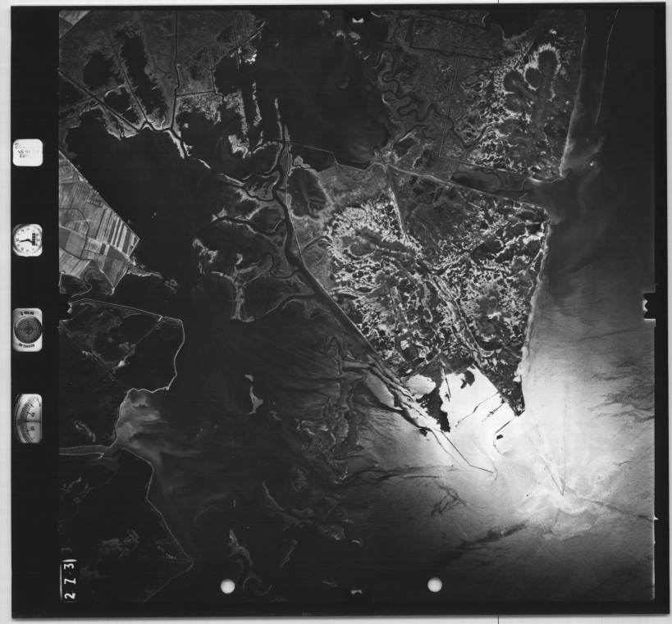672x624 pixels.
Task: Click the right punch hole at the bottom
Action: point(435,585)
